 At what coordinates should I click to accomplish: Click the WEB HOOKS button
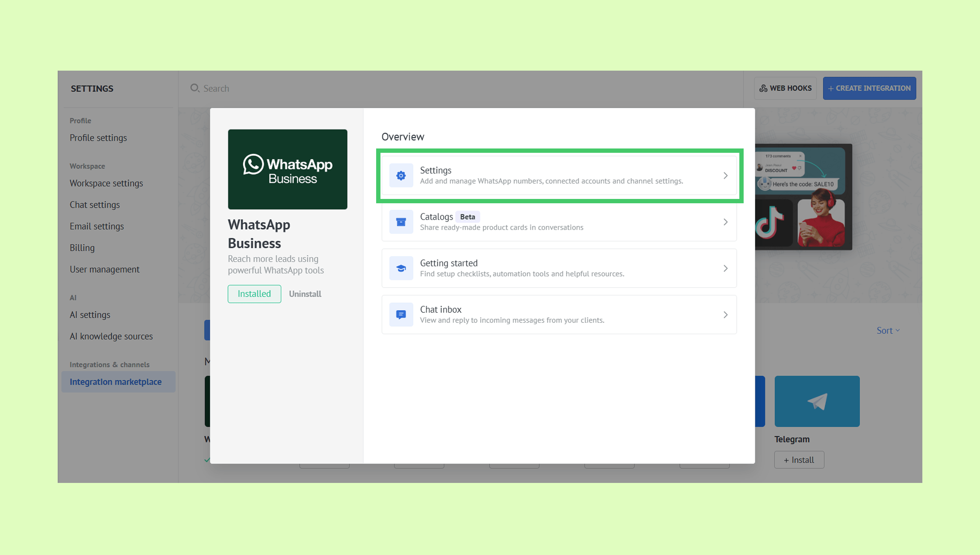click(x=785, y=88)
